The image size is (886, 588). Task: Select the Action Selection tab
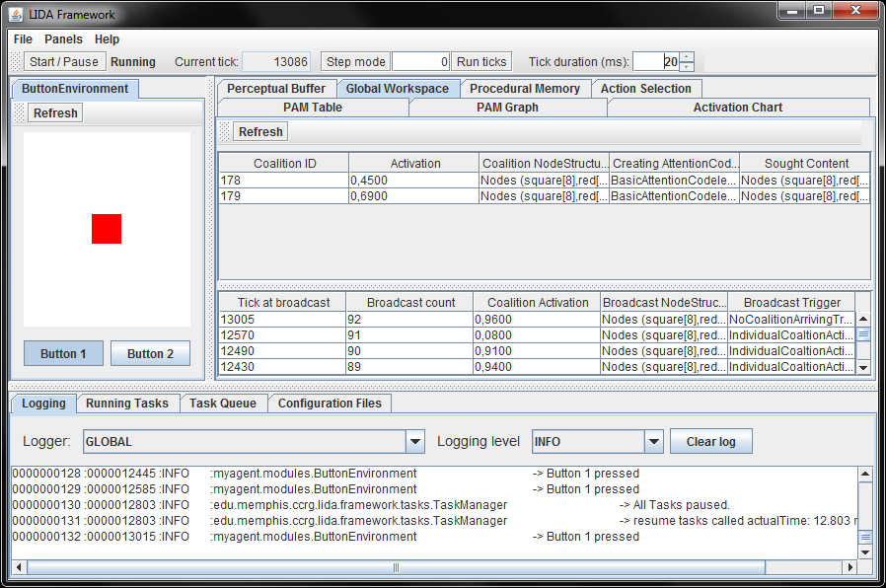(x=645, y=89)
